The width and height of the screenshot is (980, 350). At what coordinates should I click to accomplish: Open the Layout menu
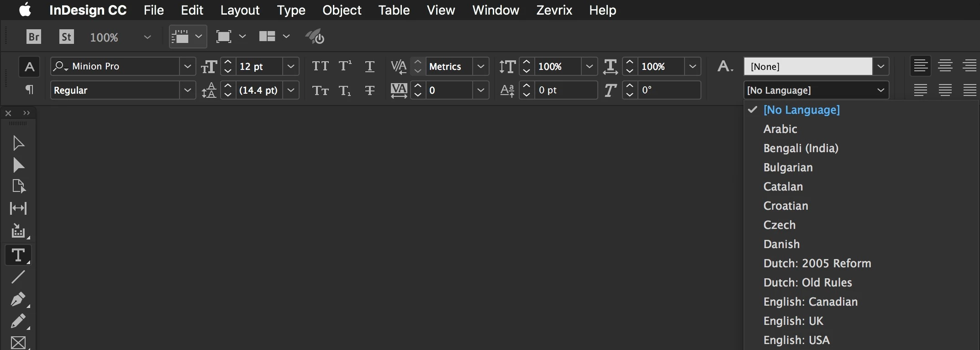tap(240, 10)
